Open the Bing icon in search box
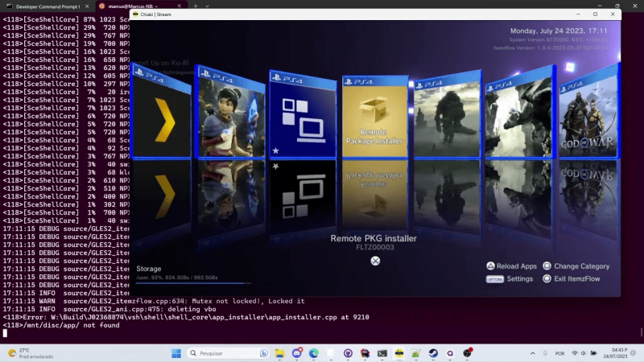Viewport: 644px width, 362px height. [263, 353]
